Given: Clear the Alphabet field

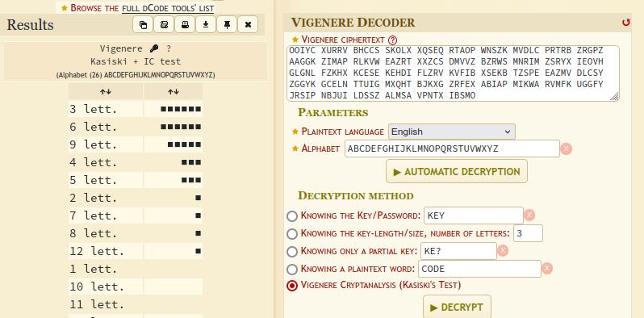Looking at the screenshot, I should 566,149.
